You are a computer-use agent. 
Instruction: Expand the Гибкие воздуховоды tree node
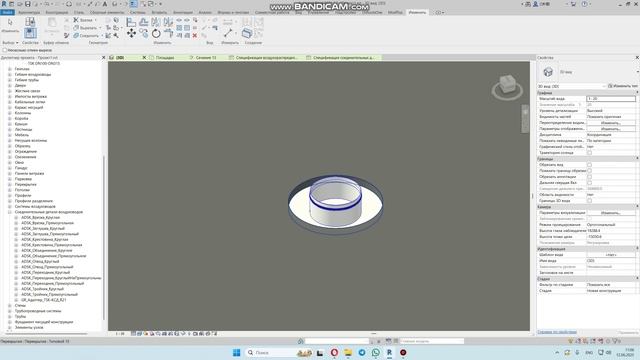click(x=10, y=75)
